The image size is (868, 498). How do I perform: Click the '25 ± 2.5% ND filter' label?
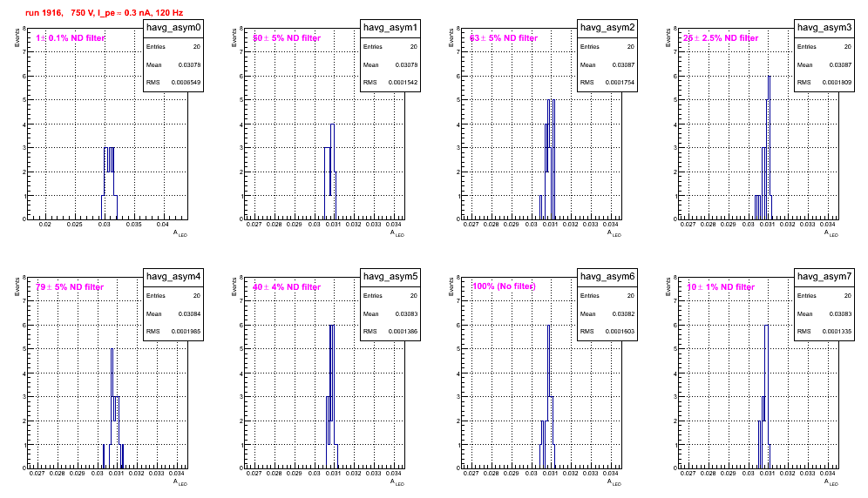pyautogui.click(x=721, y=38)
